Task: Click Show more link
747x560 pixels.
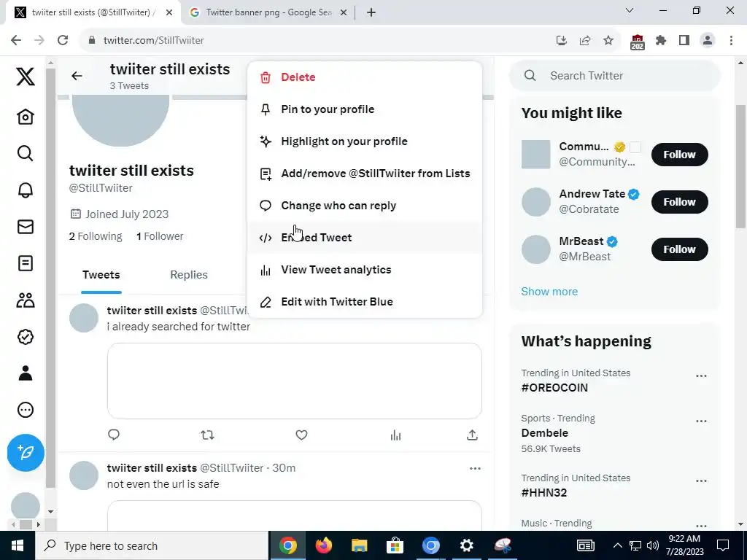Action: (549, 292)
